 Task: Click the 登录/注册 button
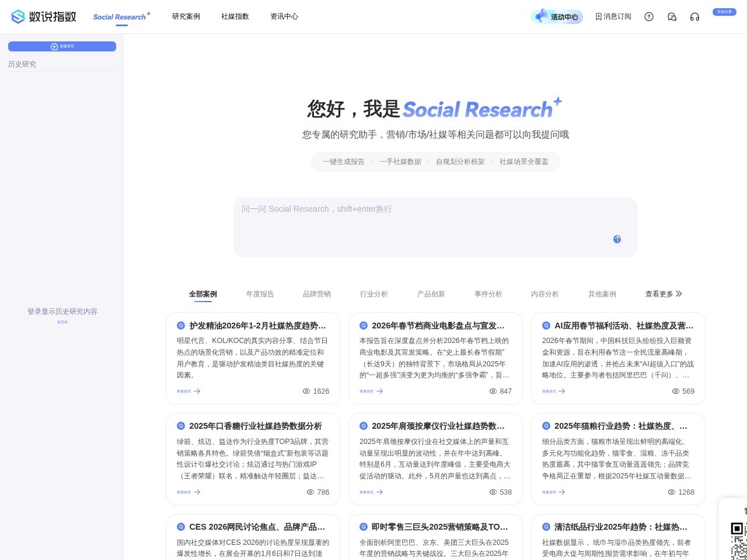point(724,12)
